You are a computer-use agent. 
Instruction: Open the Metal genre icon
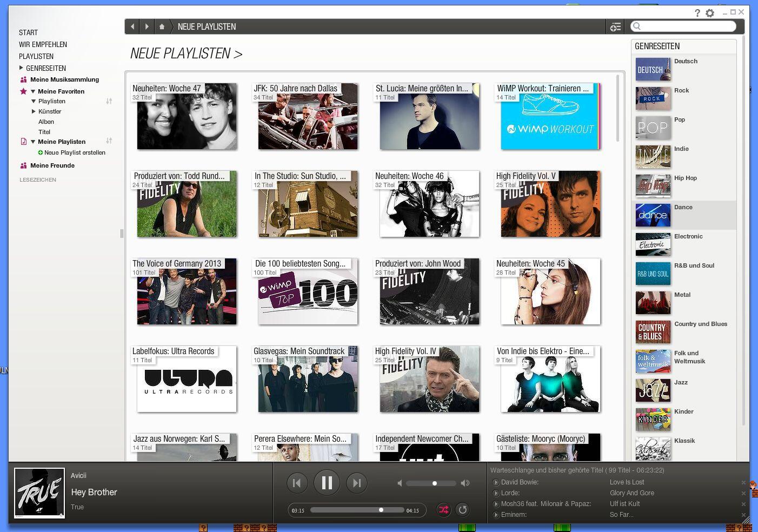653,303
